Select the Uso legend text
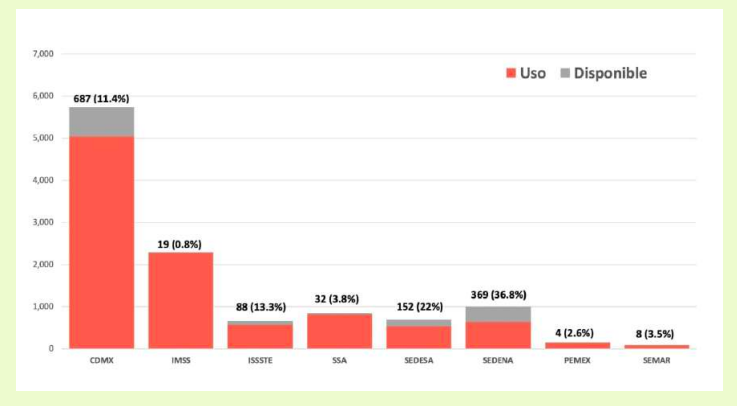Screen dimensions: 737x406 [532, 73]
